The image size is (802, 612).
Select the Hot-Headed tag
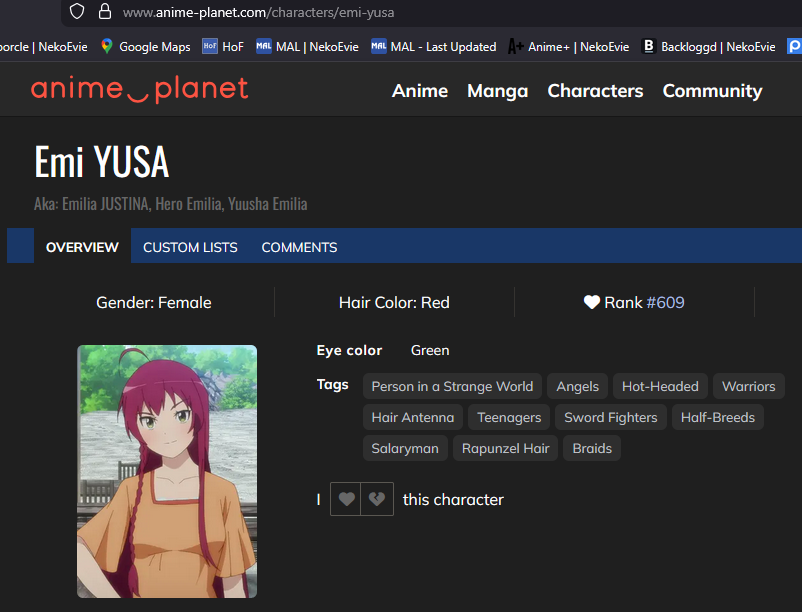pyautogui.click(x=660, y=386)
